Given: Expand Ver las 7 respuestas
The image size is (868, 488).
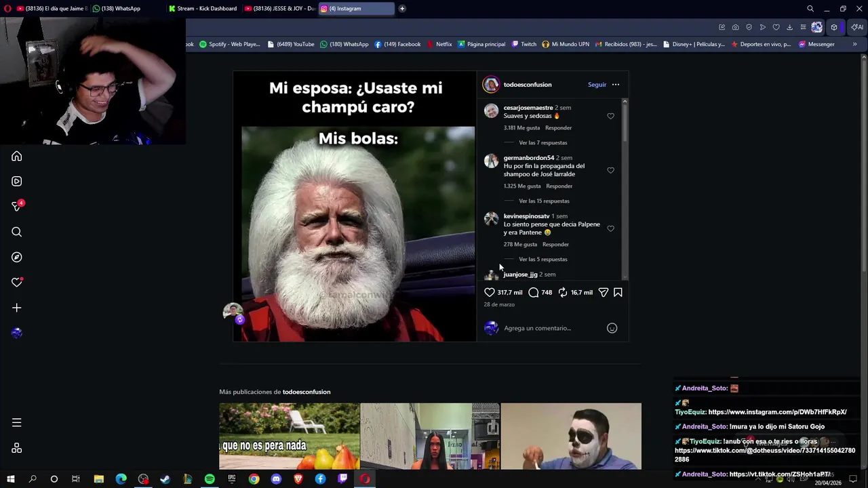Looking at the screenshot, I should tap(542, 143).
